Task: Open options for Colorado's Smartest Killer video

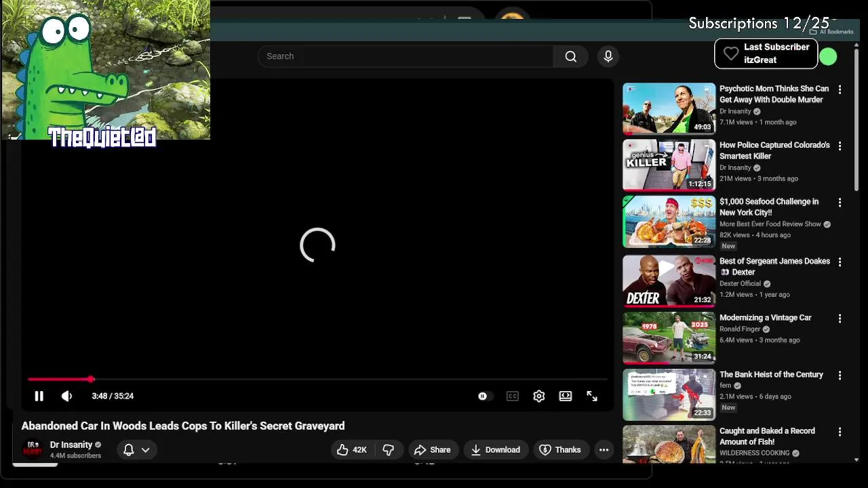Action: pos(840,146)
